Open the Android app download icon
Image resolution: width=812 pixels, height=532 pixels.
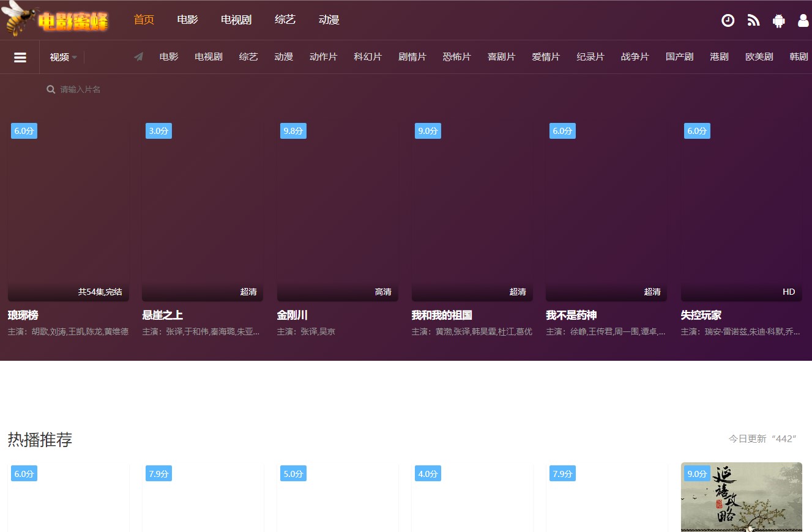coord(778,20)
